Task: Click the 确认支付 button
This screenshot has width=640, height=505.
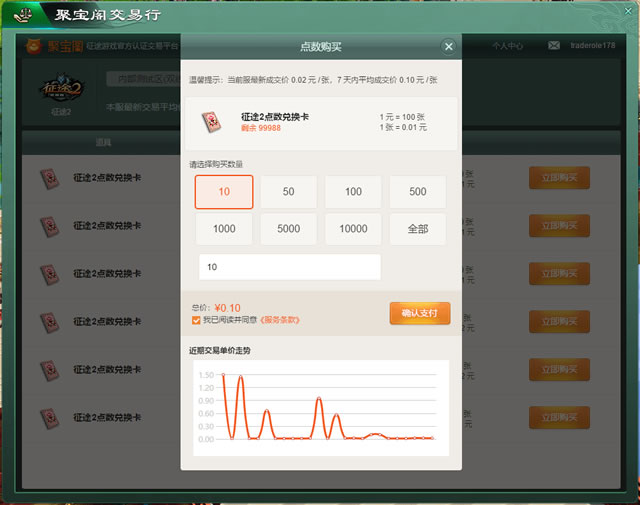Action: tap(420, 313)
